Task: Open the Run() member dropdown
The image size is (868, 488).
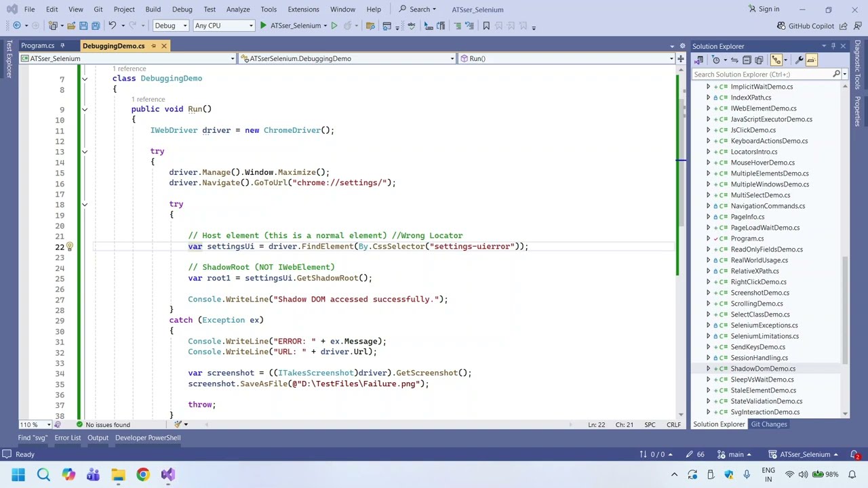Action: point(566,59)
